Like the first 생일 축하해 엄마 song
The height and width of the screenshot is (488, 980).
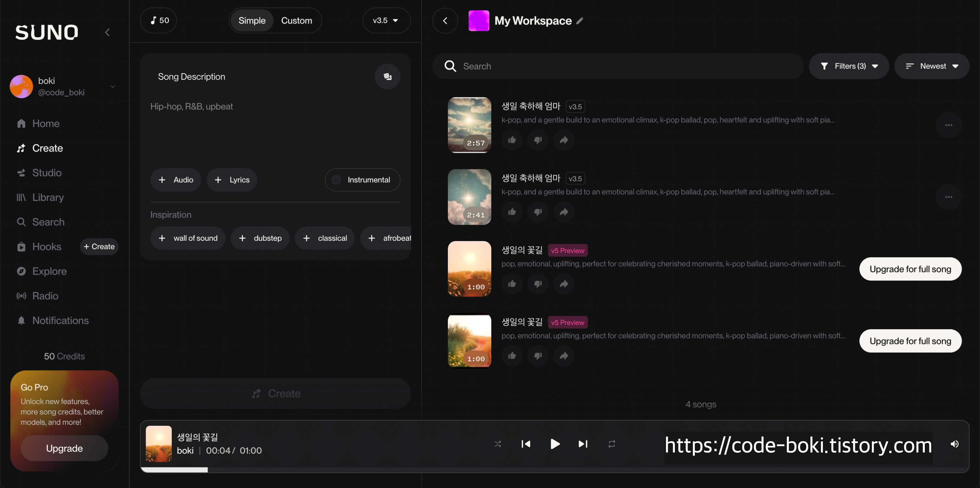pyautogui.click(x=512, y=140)
